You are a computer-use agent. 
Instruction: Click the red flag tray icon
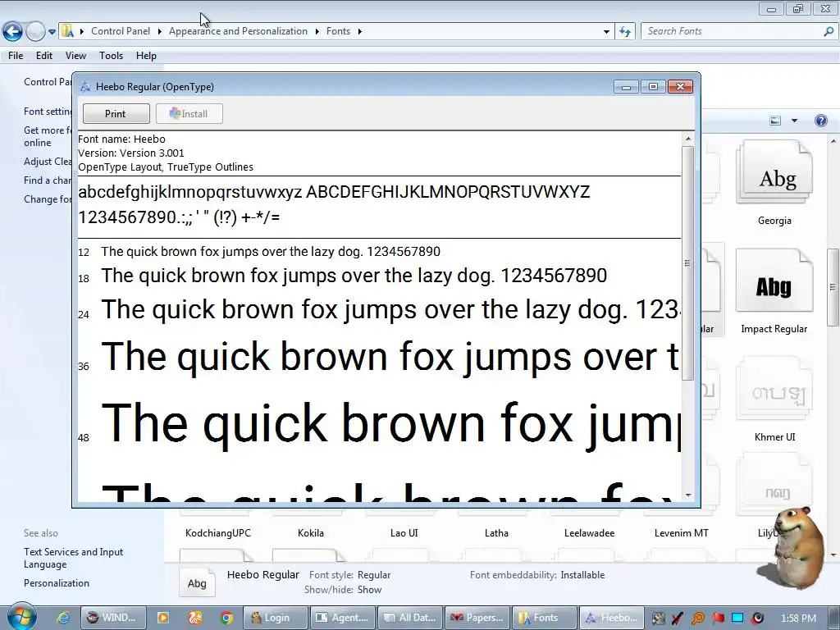(718, 619)
